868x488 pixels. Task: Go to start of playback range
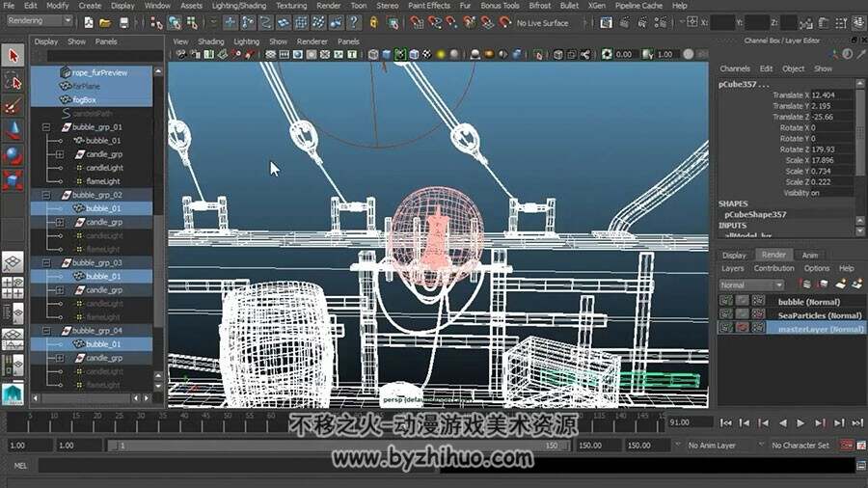(725, 422)
